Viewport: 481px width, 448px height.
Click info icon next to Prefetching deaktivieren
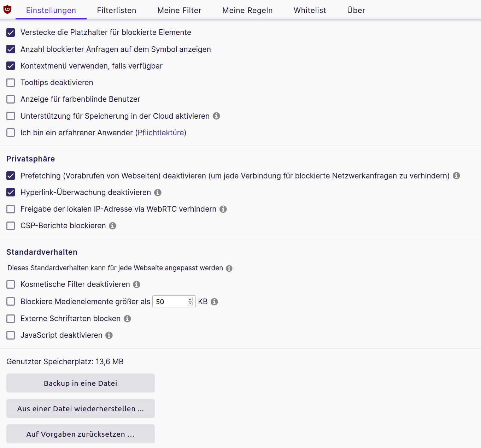click(x=457, y=176)
